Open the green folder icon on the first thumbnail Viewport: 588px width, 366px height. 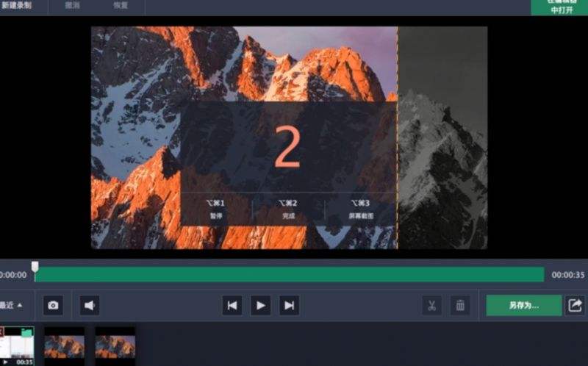tap(26, 332)
